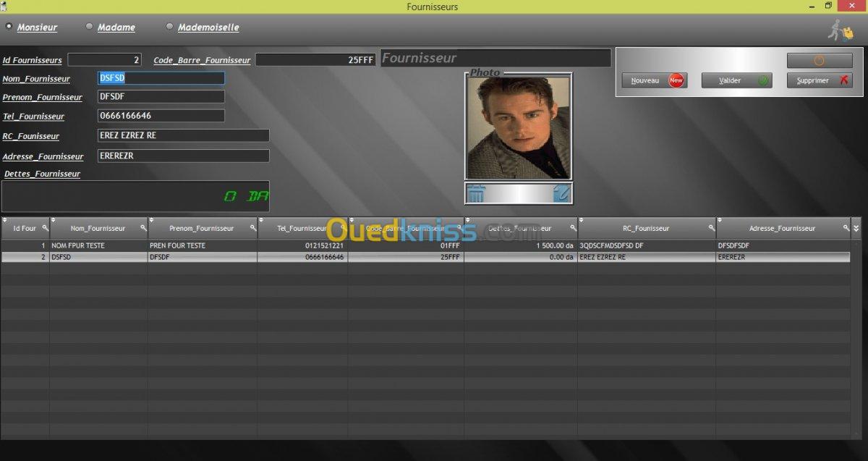Click search magnifier in Prenom_Fournisseur column header
The image size is (868, 461).
(x=253, y=228)
